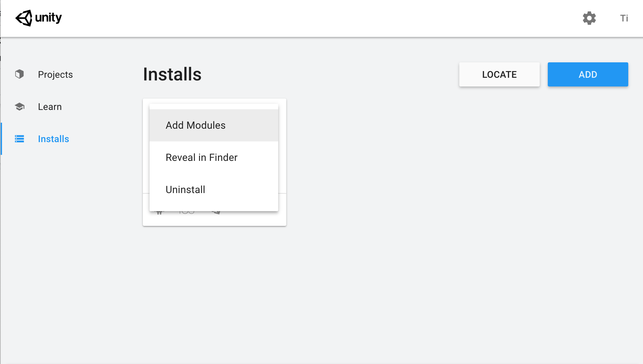Click the Projects cube icon in sidebar
Viewport: 643px width, 364px height.
coord(19,74)
